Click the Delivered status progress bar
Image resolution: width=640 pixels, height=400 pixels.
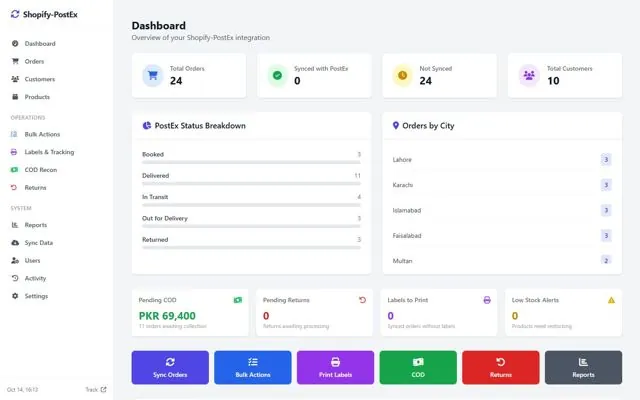click(x=251, y=184)
